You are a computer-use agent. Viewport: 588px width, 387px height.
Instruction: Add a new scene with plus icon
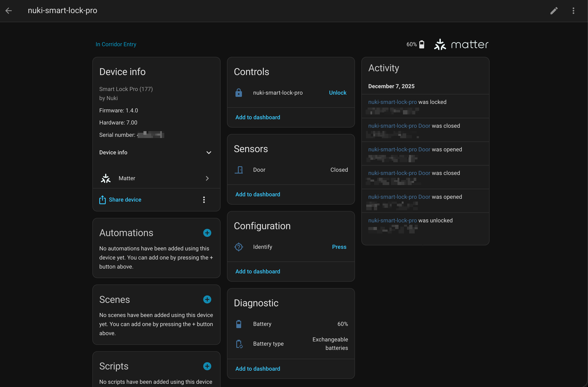coord(207,299)
